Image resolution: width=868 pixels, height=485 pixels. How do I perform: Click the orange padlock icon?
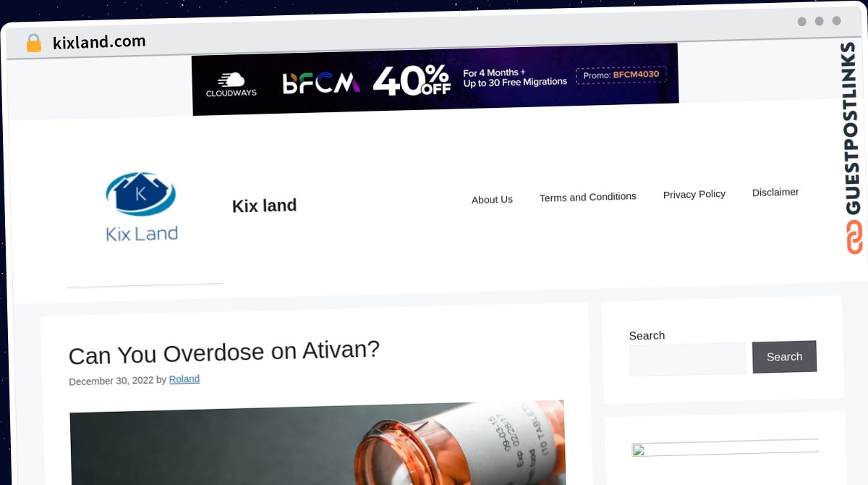(x=33, y=43)
